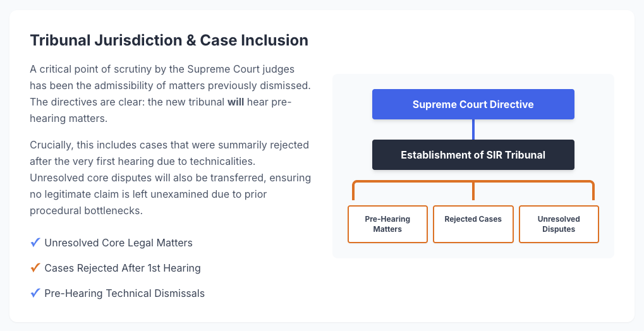Click the orange checkmark beside Cases Rejected
644x331 pixels.
35,268
